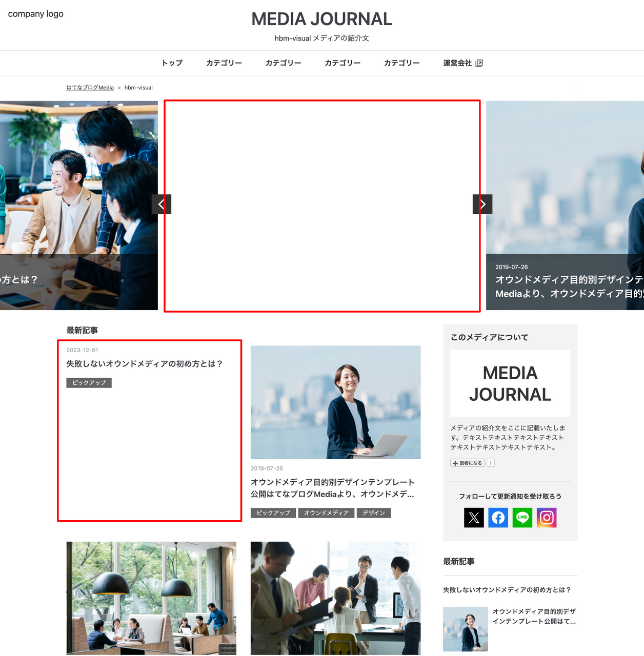Image resolution: width=644 pixels, height=656 pixels.
Task: Open the 運営会社 navigation link
Action: click(463, 63)
